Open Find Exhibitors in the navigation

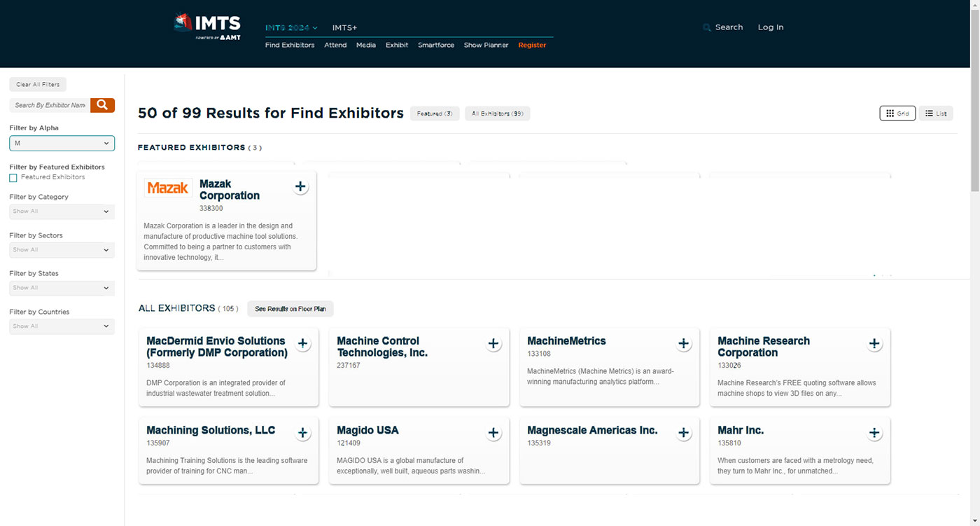click(x=290, y=45)
